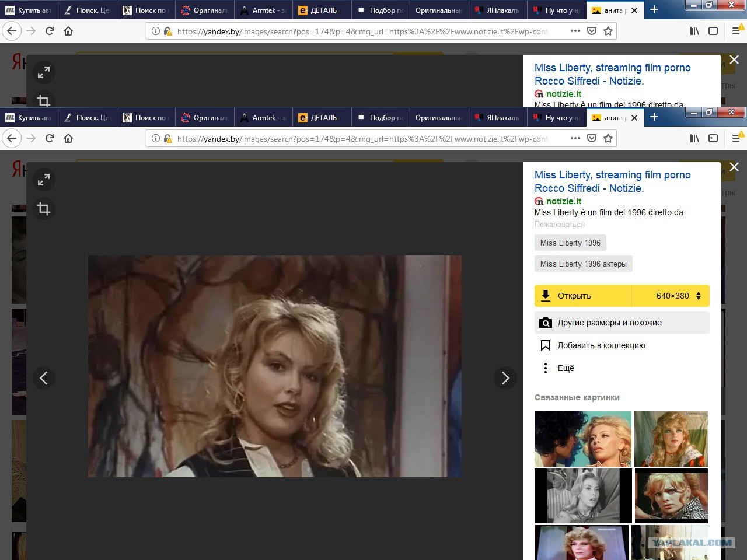Image resolution: width=747 pixels, height=560 pixels.
Task: Open the hamburger menu in the top toolbar
Action: coord(736,31)
